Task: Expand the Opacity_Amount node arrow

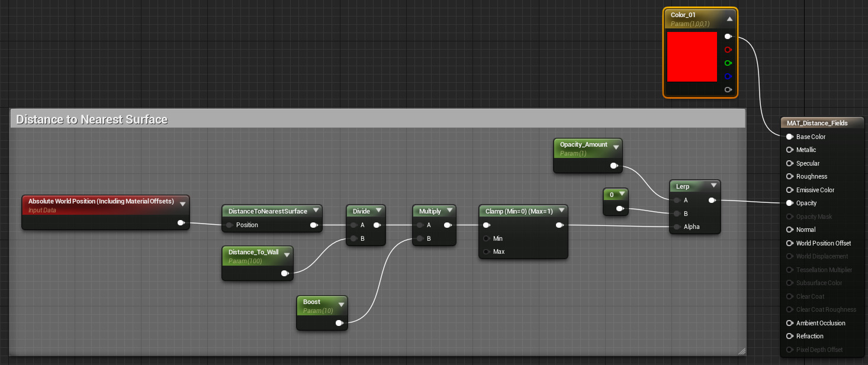Action: pos(616,146)
